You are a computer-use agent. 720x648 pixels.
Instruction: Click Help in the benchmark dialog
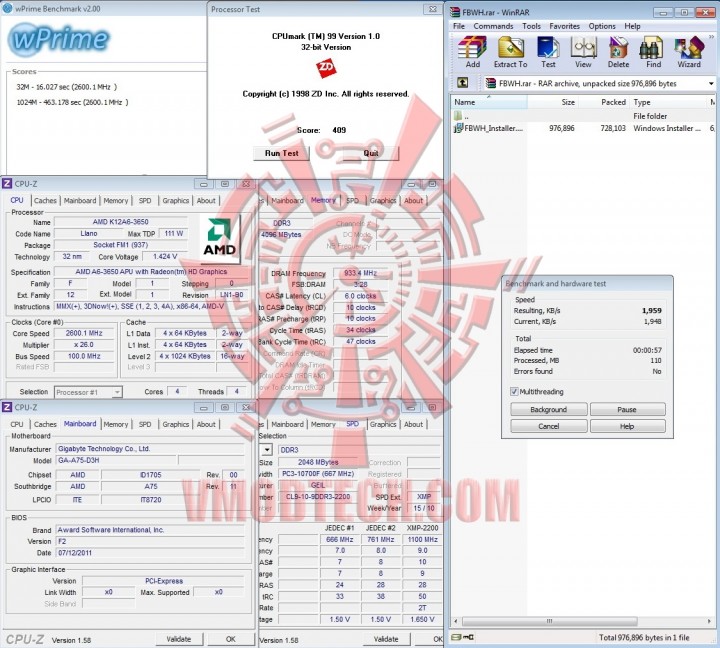pyautogui.click(x=627, y=426)
